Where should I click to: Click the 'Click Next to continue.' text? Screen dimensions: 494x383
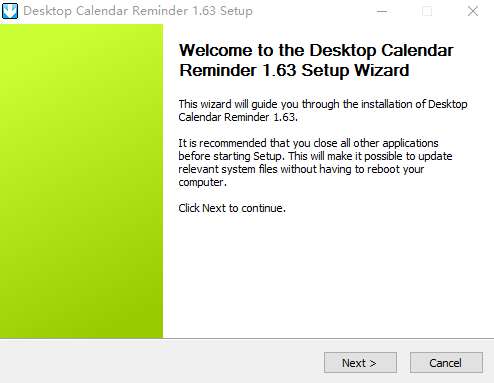click(232, 208)
